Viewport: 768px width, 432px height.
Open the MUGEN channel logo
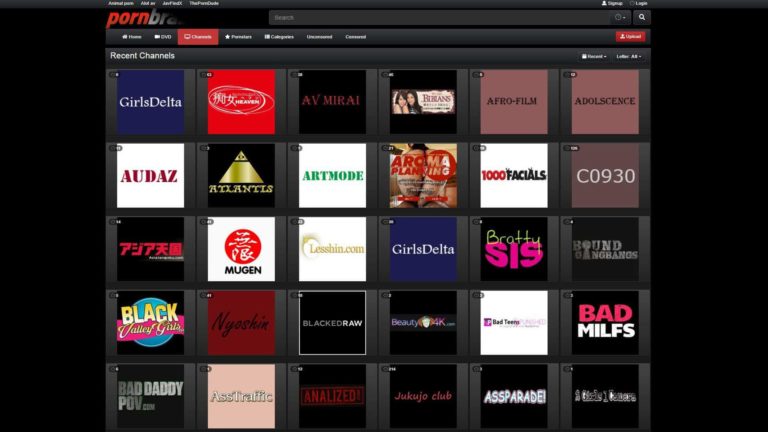(x=241, y=249)
